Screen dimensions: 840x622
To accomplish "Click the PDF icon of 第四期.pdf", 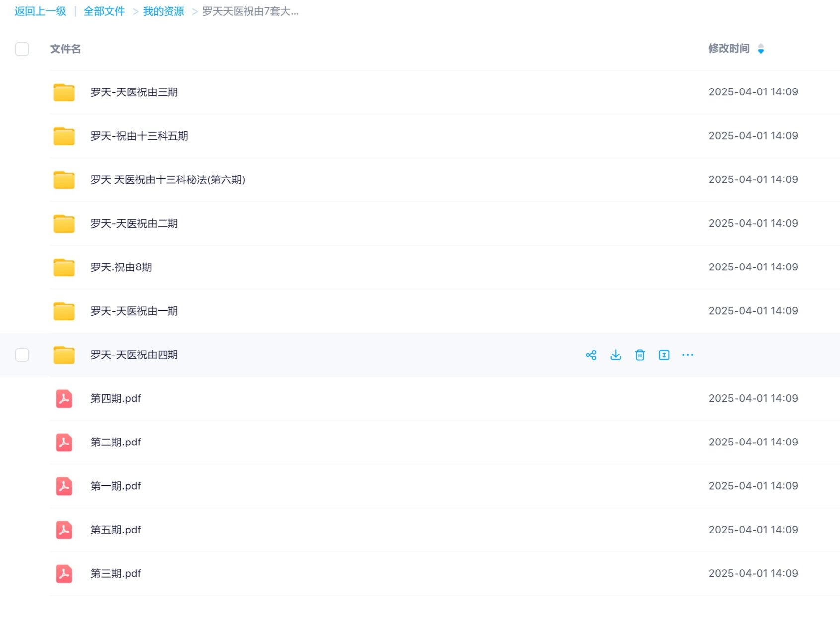I will pyautogui.click(x=63, y=399).
